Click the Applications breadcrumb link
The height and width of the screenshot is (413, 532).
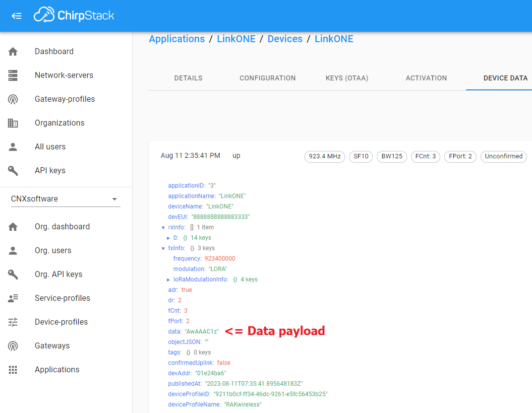pos(177,39)
